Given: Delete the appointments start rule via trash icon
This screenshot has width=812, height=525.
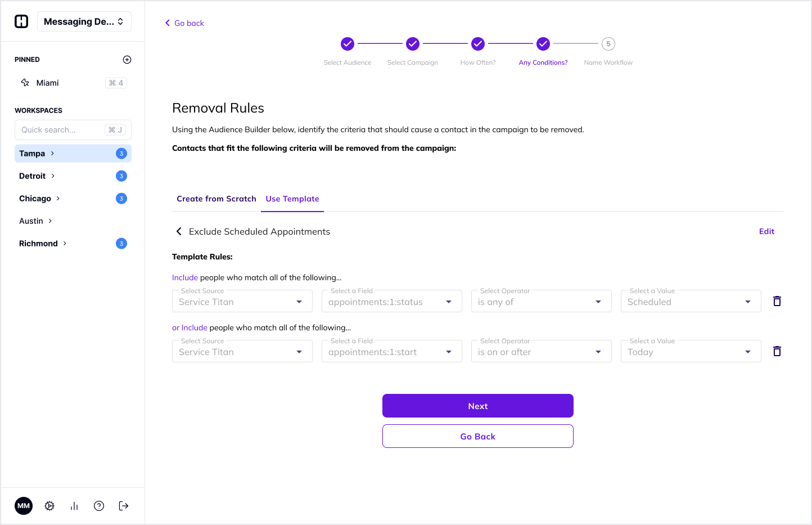Looking at the screenshot, I should tap(777, 351).
